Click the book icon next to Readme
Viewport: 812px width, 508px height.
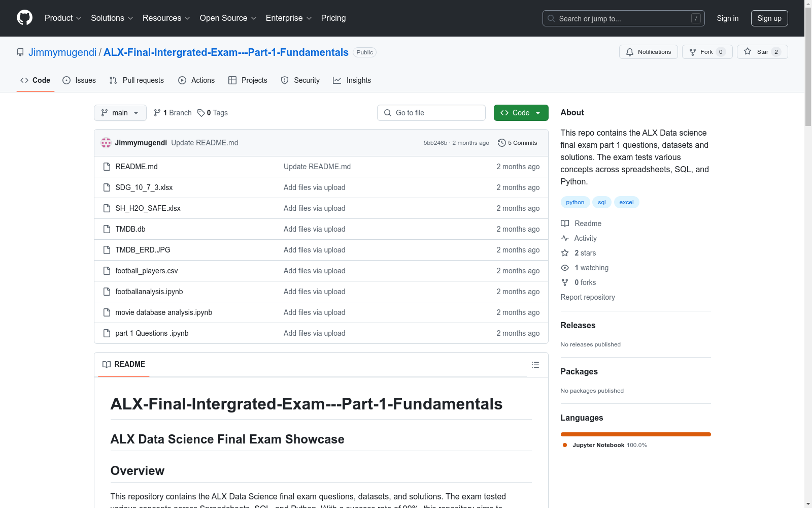point(565,224)
